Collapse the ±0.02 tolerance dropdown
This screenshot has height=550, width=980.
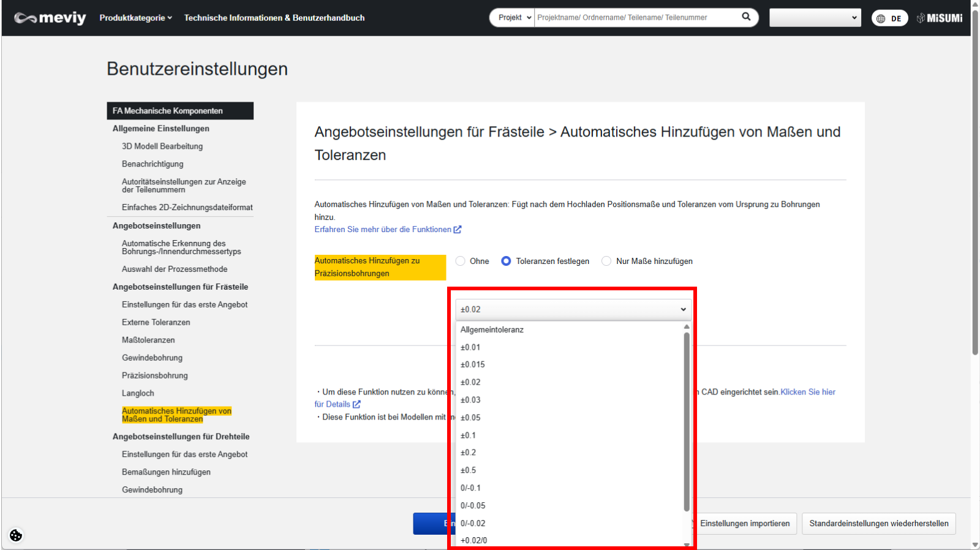coord(573,309)
